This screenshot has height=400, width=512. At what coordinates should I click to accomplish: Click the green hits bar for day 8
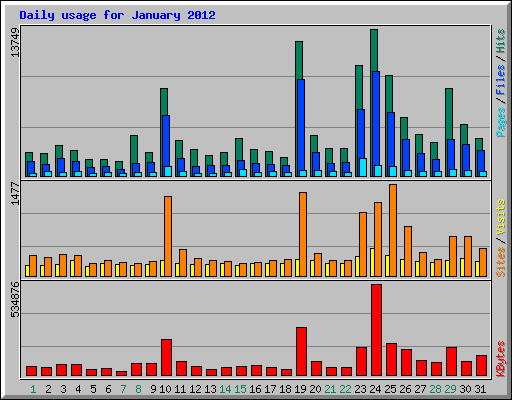134,149
